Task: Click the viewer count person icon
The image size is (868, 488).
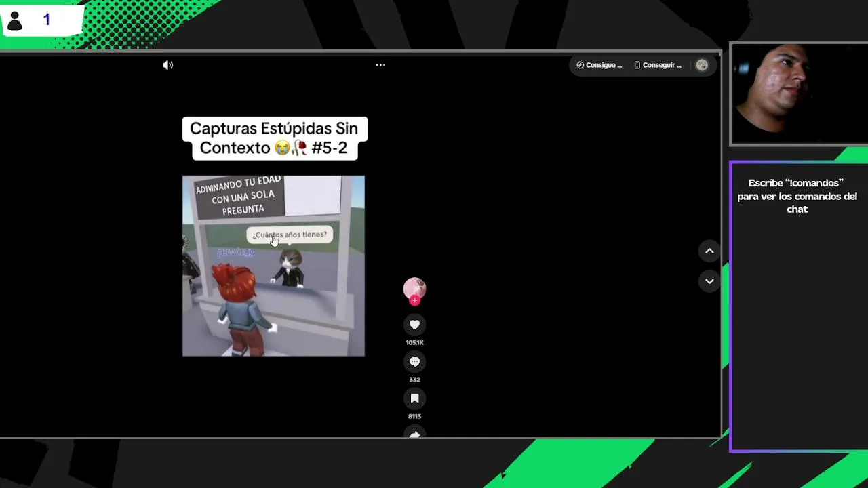Action: tap(14, 20)
